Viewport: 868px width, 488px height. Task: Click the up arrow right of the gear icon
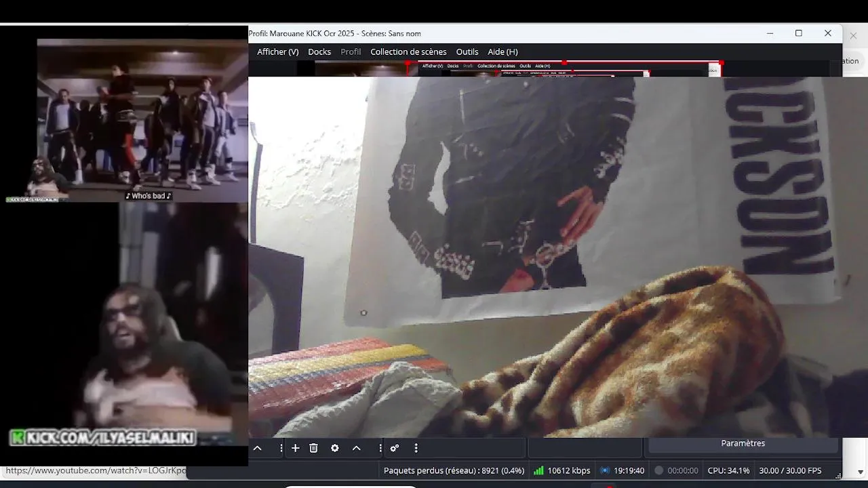click(356, 448)
